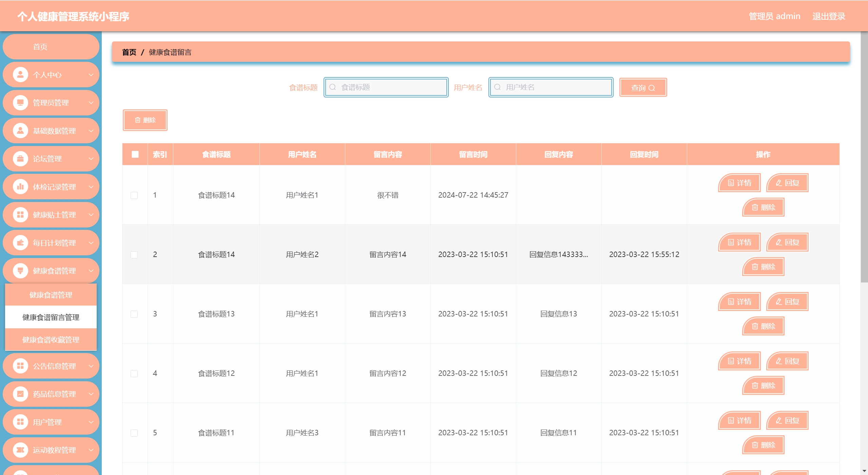This screenshot has width=868, height=475.
Task: Click the 论坛管理 briefcase icon
Action: tap(20, 159)
